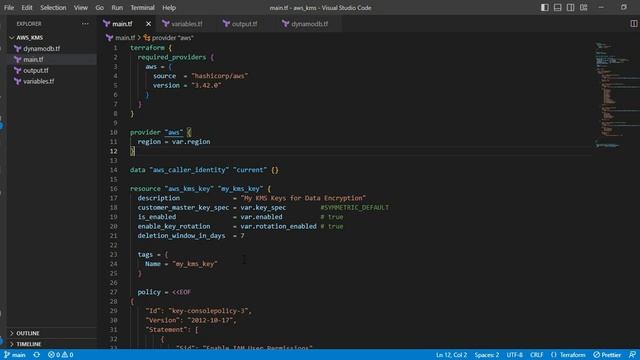Select the main.tf tab
The image size is (640, 360).
click(122, 24)
